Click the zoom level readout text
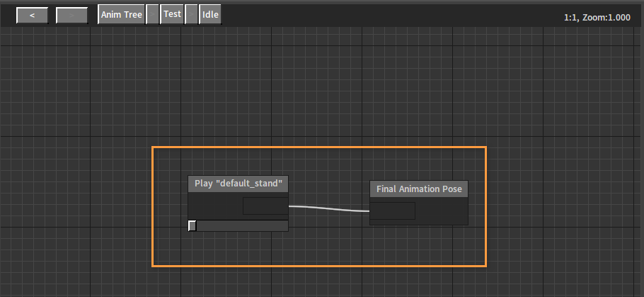644x297 pixels. pyautogui.click(x=597, y=18)
